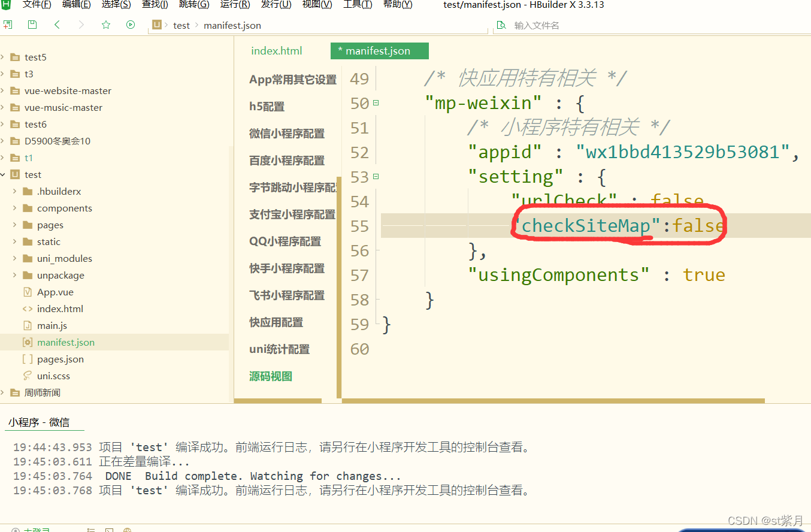
Task: Click the test project icon in the tree
Action: coord(15,174)
